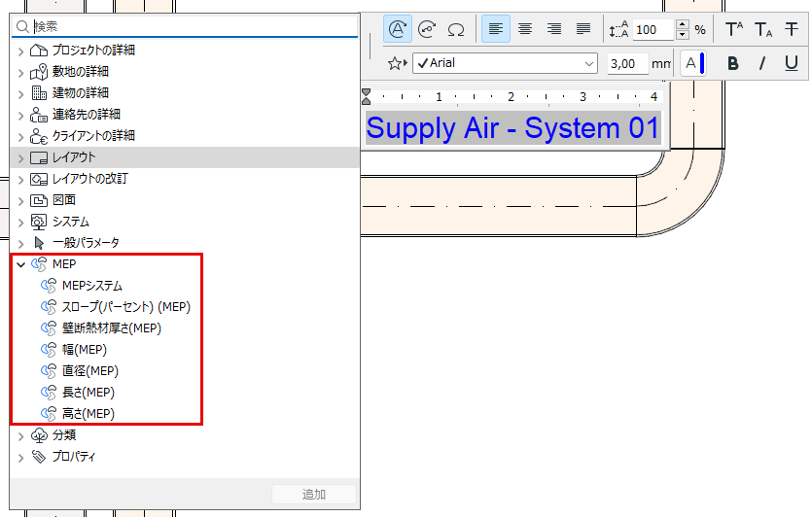Open the text pen color swatch
The height and width of the screenshot is (517, 812).
click(x=693, y=64)
